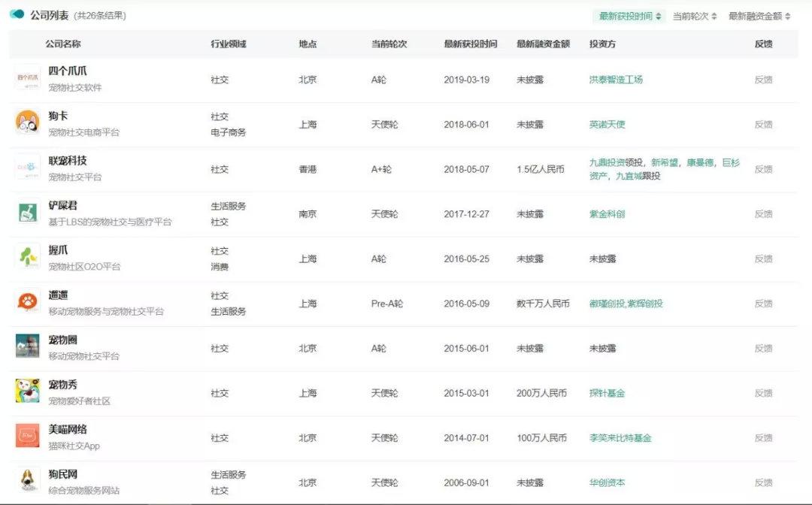Open investor 衢瑾创投,紫辉创投
Image resolution: width=812 pixels, height=505 pixels.
[626, 304]
